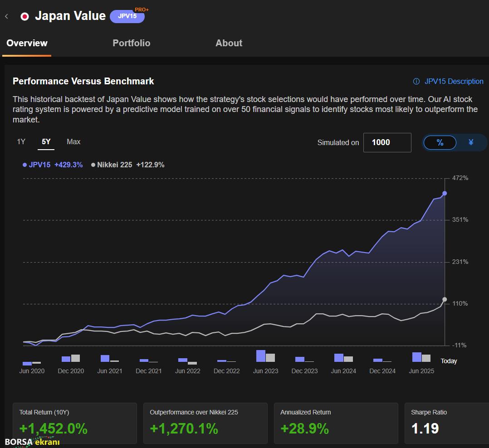Image resolution: width=489 pixels, height=448 pixels.
Task: Switch chart to yen mode
Action: click(470, 142)
